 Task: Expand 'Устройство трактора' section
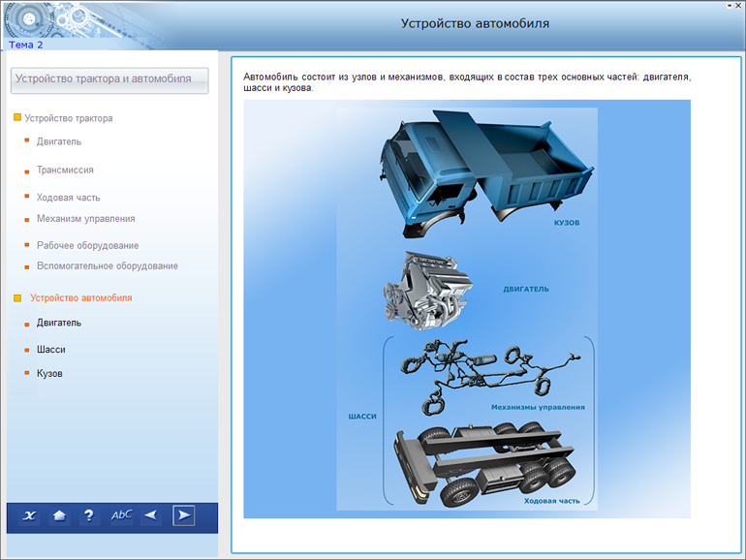(x=68, y=118)
